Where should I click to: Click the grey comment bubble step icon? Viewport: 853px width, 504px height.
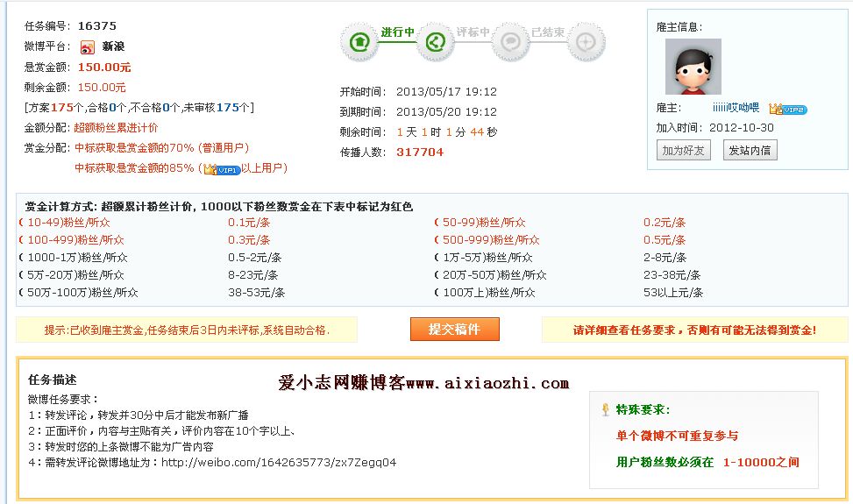[509, 41]
